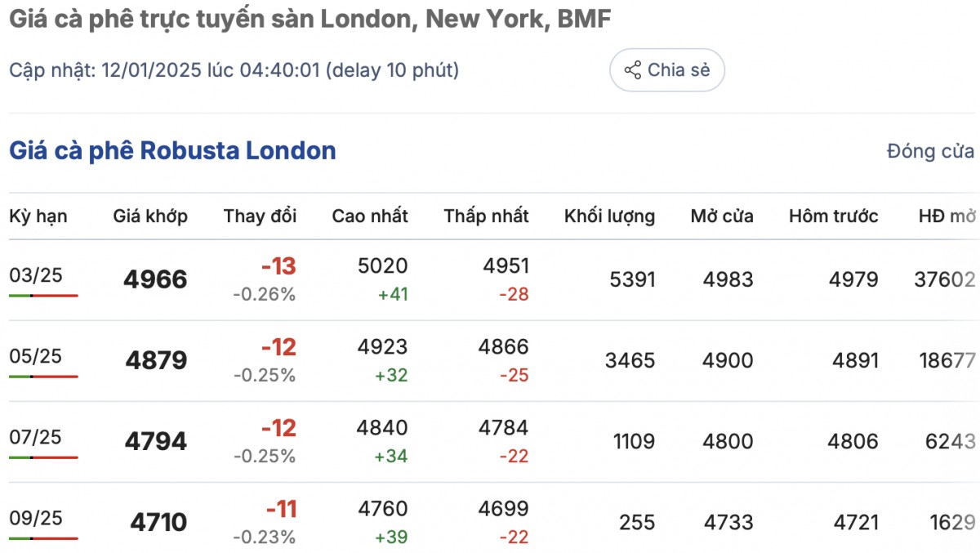
Task: Click the Hôm trước column header
Action: pos(833,216)
